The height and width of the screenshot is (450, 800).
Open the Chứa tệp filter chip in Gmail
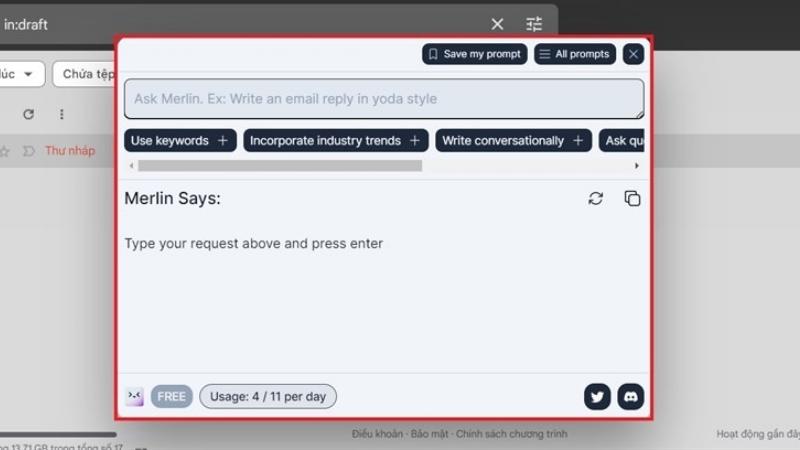pyautogui.click(x=84, y=74)
